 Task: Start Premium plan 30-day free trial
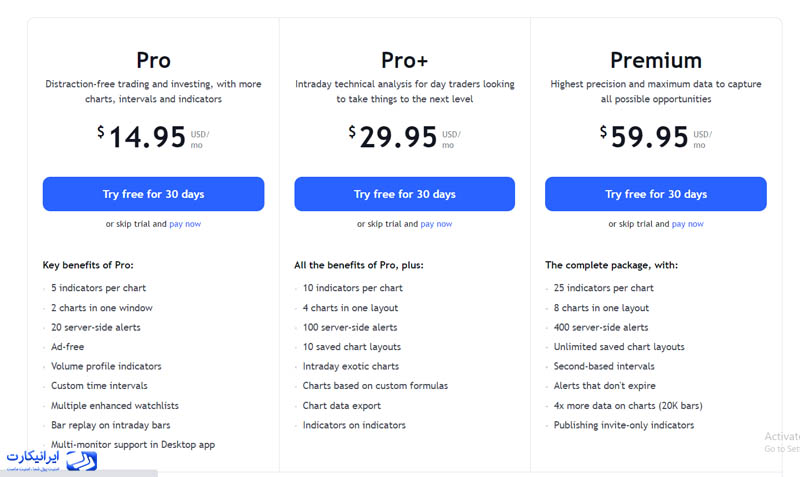coord(656,194)
